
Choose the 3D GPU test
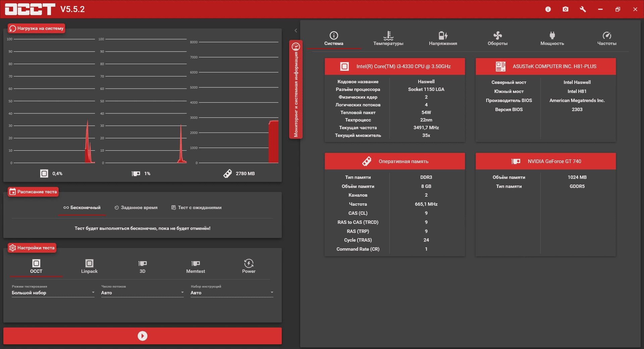(143, 266)
